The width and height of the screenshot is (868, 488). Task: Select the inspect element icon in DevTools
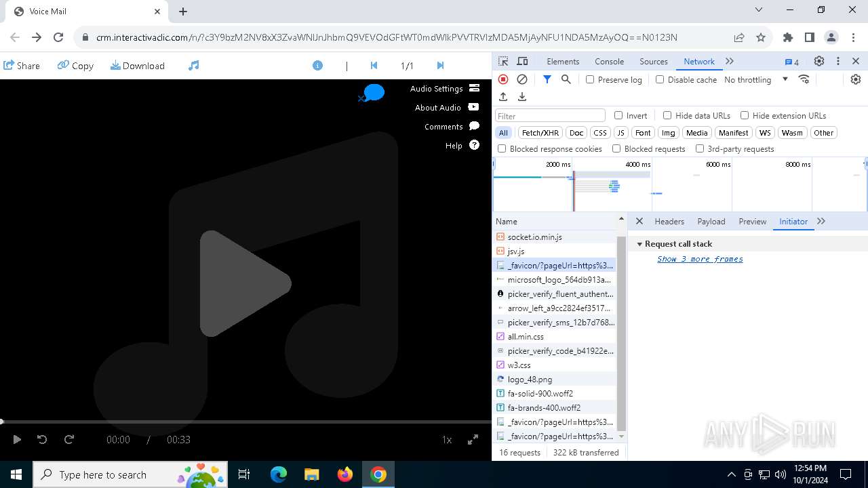click(503, 61)
